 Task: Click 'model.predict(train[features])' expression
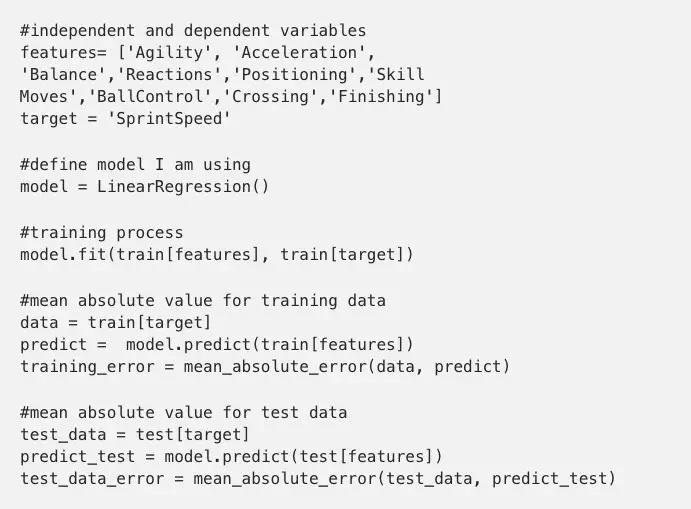point(270,345)
